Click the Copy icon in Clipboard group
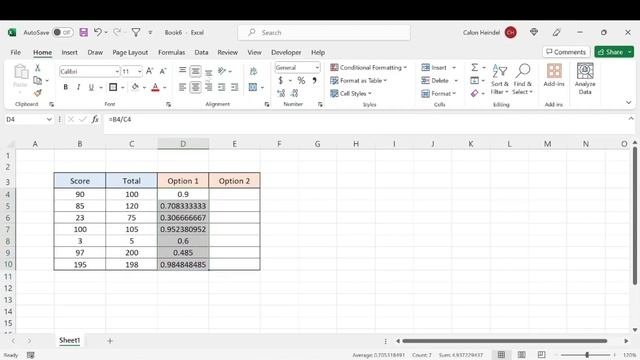 tap(38, 80)
